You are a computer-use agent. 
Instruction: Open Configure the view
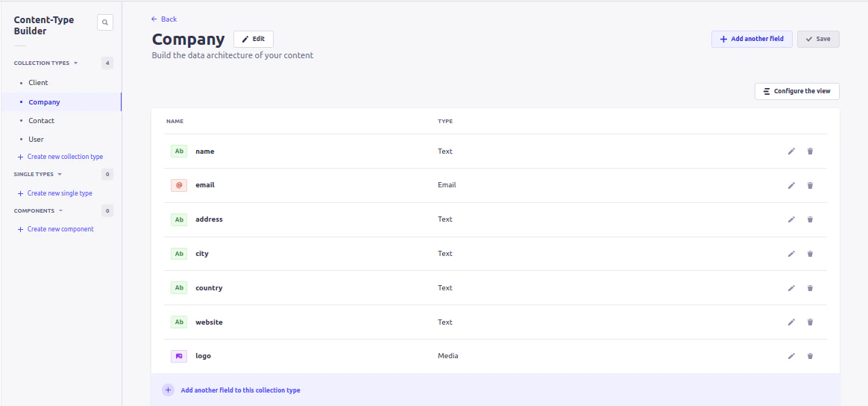(x=796, y=91)
